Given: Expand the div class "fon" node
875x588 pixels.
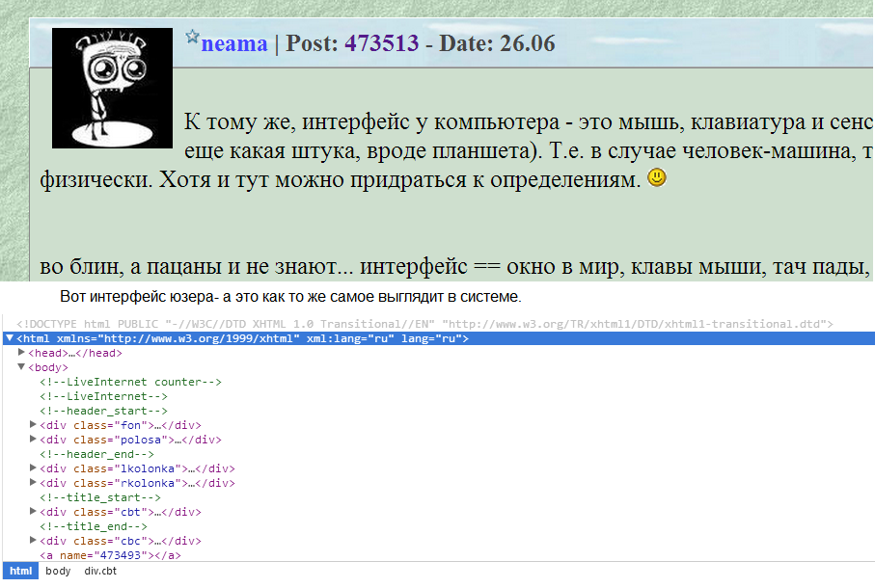Looking at the screenshot, I should pos(33,425).
